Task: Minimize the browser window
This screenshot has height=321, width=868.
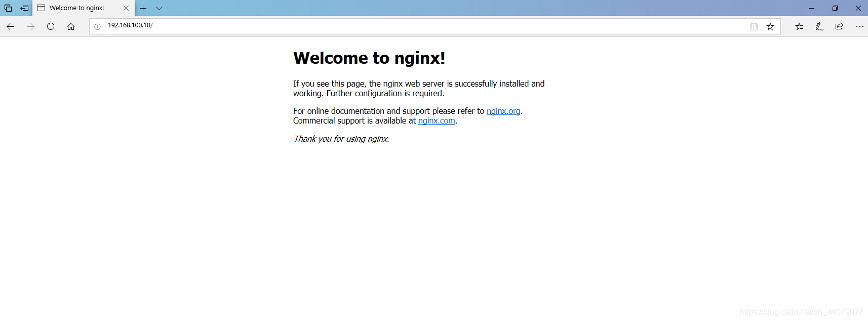Action: click(x=812, y=8)
